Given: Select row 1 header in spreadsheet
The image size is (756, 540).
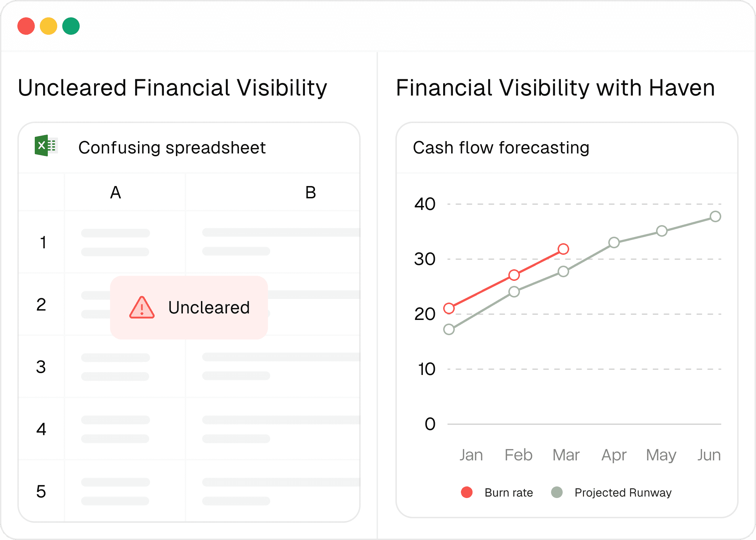Looking at the screenshot, I should [43, 242].
